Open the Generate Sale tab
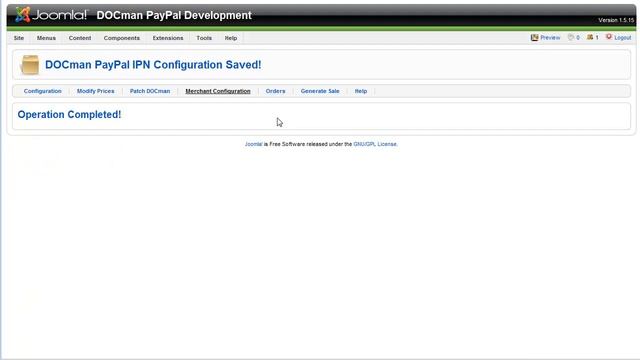This screenshot has height=360, width=640. click(320, 91)
